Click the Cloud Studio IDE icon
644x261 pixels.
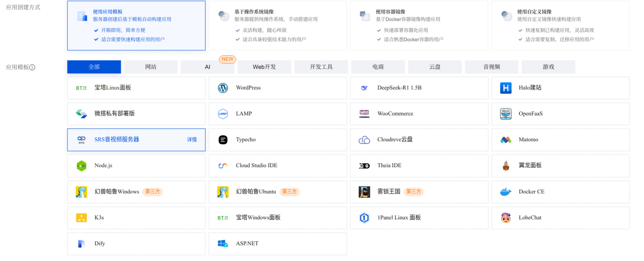pyautogui.click(x=223, y=165)
